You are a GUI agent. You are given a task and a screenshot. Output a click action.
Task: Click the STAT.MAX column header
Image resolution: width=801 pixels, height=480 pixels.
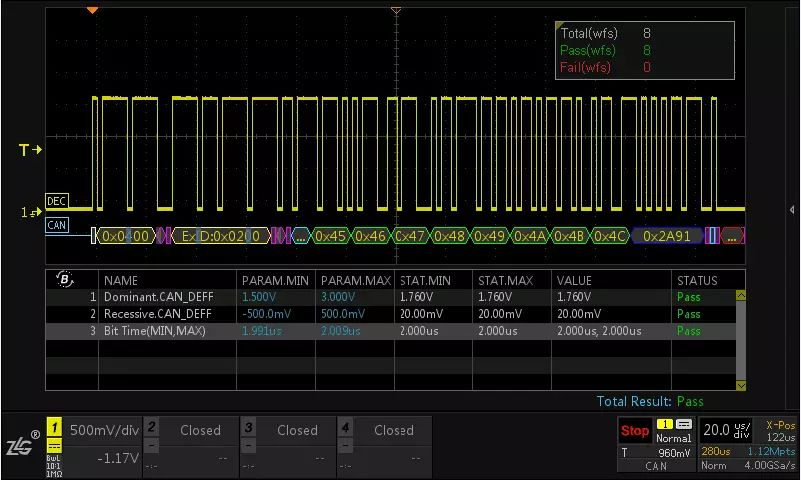(505, 280)
